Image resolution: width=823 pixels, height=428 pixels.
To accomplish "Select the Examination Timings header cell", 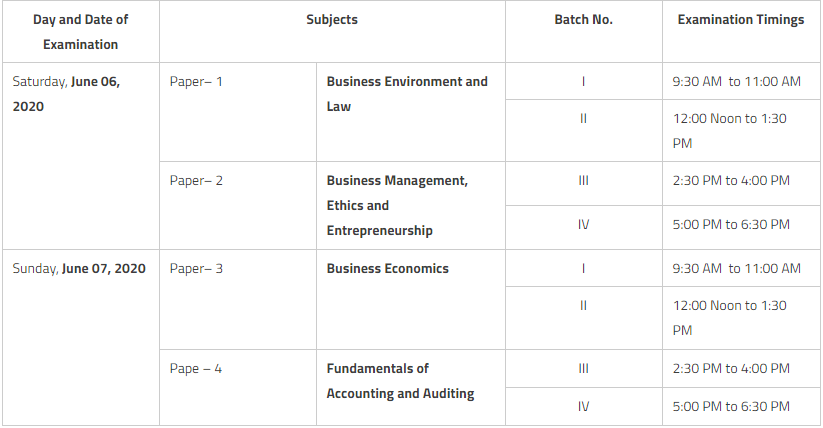I will (741, 32).
